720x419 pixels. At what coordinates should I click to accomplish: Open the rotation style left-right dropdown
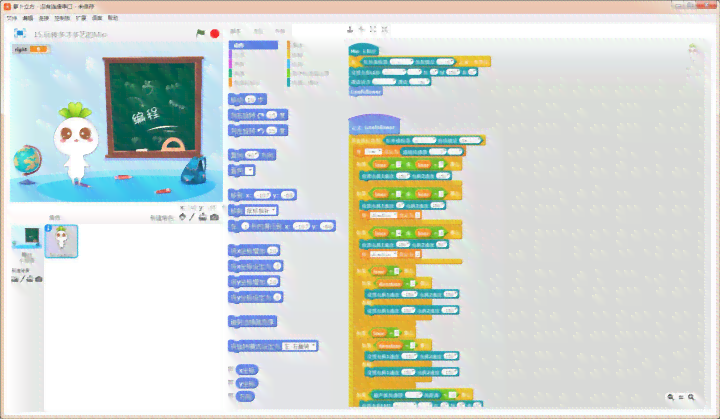pos(299,346)
